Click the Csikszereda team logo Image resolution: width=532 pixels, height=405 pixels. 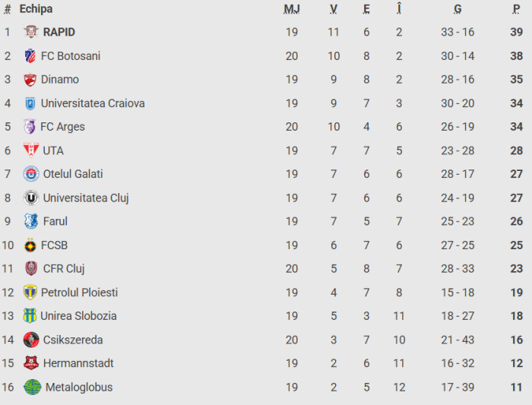[x=30, y=340]
